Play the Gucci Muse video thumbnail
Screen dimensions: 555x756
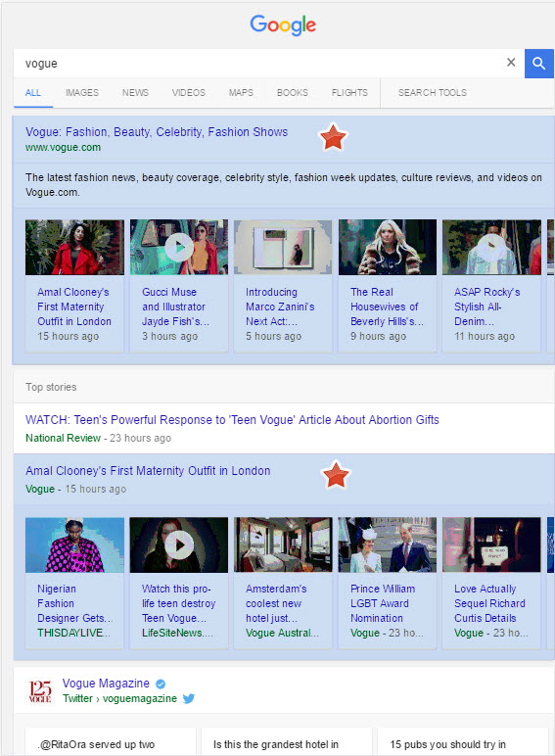click(x=179, y=248)
